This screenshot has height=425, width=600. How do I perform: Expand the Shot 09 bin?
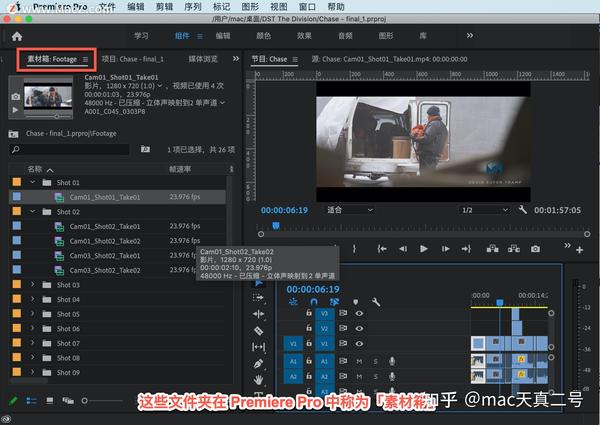(x=33, y=372)
